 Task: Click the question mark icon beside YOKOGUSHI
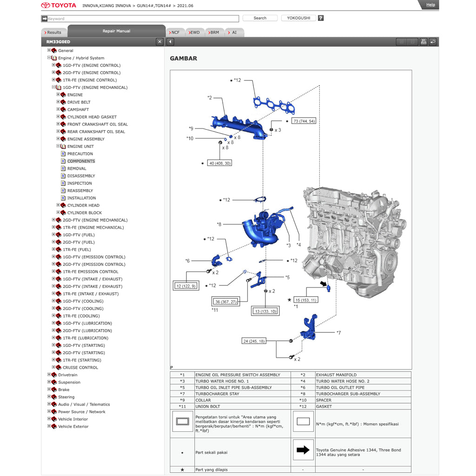(321, 18)
